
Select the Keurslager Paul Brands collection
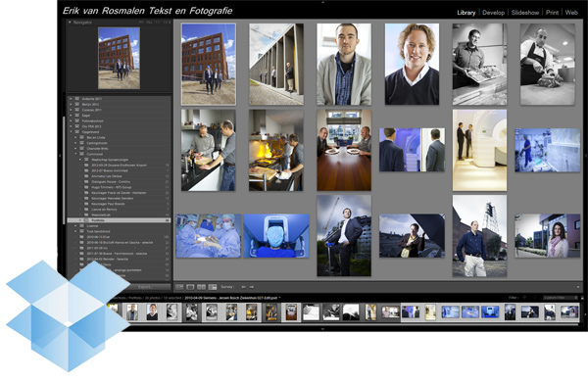coord(120,204)
